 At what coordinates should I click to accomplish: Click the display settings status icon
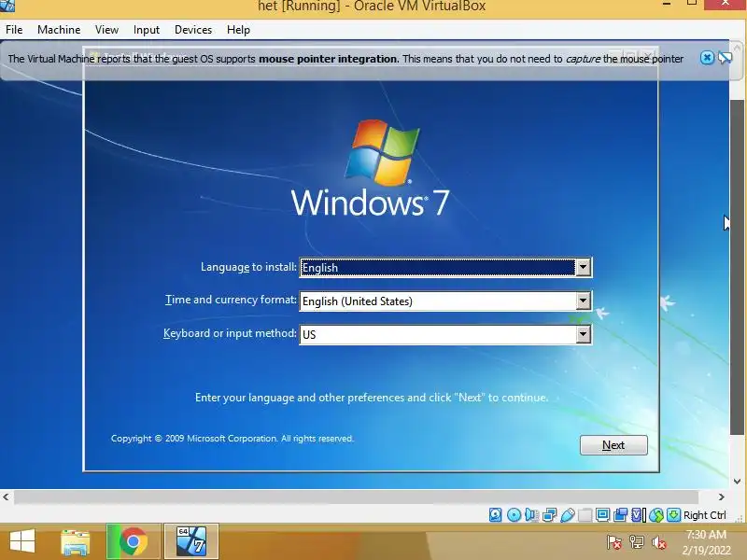[x=602, y=515]
